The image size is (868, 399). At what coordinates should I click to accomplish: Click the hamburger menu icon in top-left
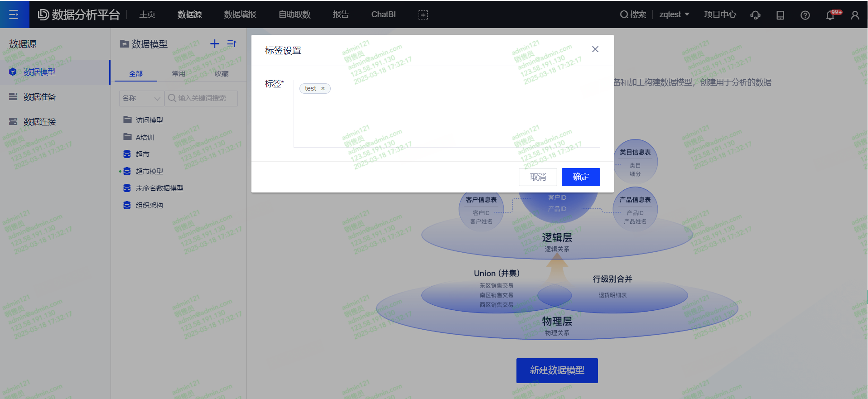(14, 14)
